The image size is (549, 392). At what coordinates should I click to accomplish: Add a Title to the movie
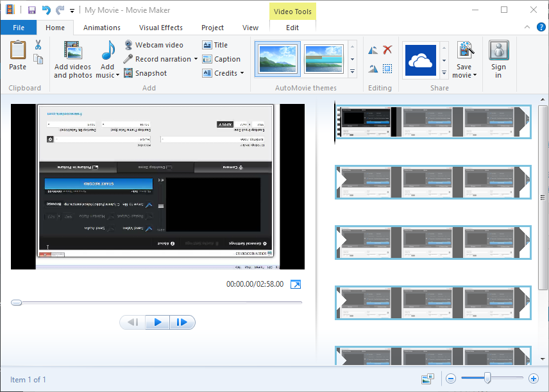pyautogui.click(x=215, y=45)
